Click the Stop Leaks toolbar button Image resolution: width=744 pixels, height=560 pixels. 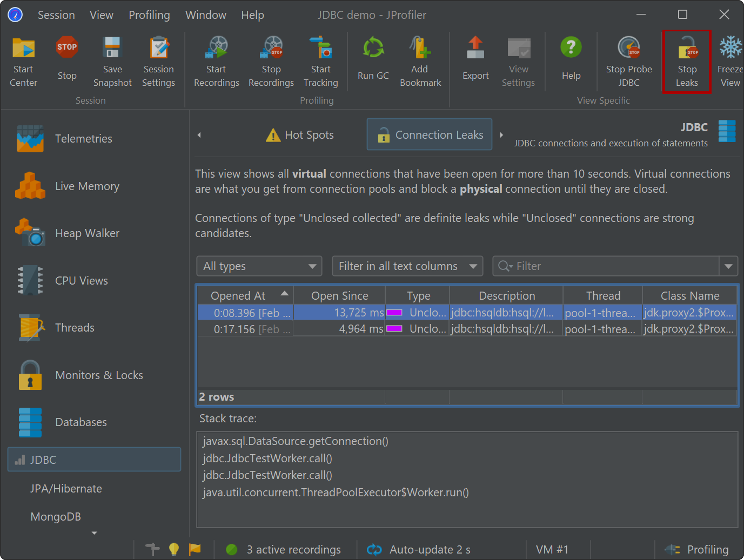(687, 62)
